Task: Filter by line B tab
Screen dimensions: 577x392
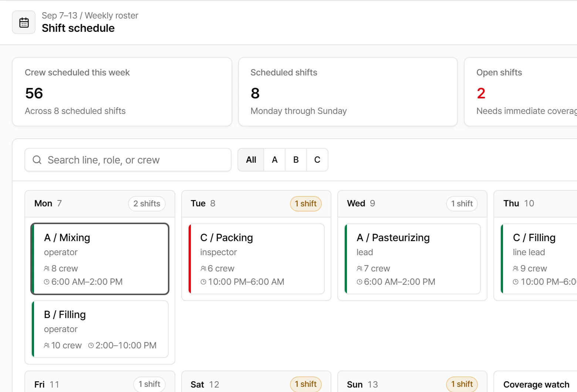Action: click(x=296, y=160)
